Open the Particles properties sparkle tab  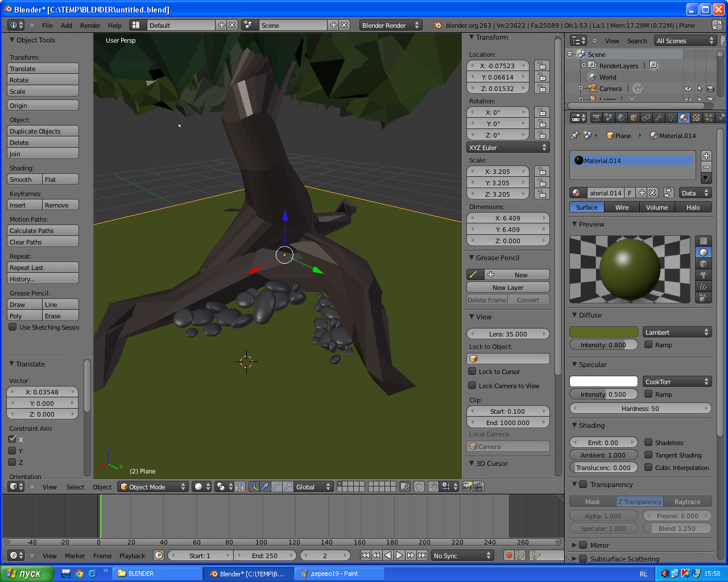coord(709,118)
